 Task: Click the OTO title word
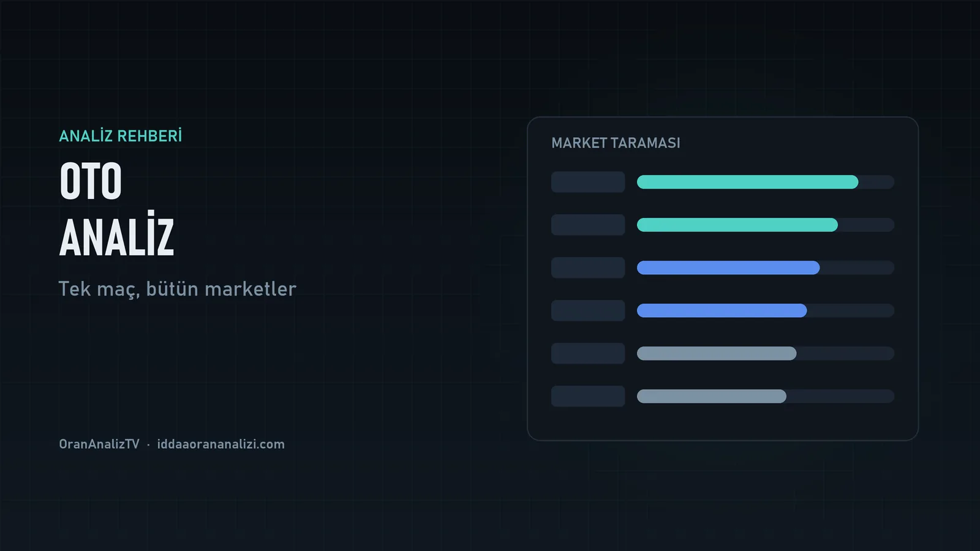(x=91, y=182)
